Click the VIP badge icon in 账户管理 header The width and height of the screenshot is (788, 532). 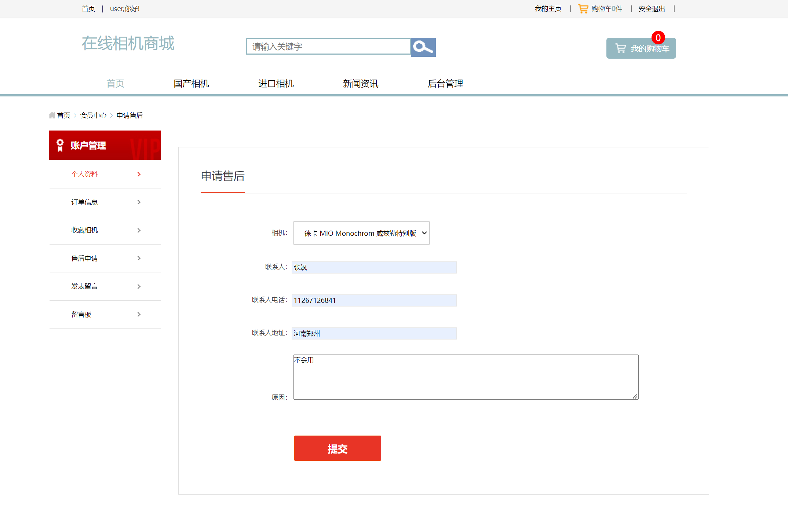click(60, 145)
